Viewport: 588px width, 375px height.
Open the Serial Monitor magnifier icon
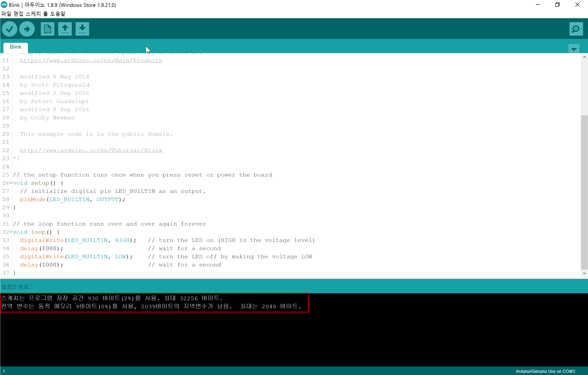(576, 29)
